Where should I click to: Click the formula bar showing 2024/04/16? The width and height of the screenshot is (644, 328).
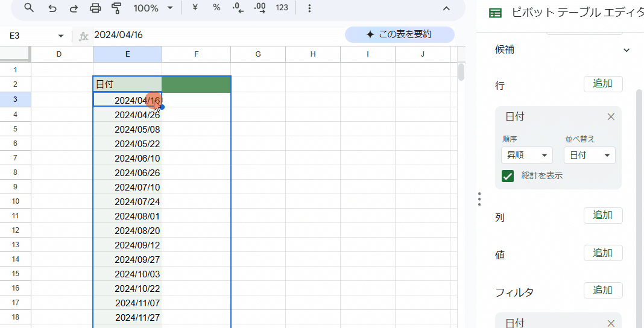(x=218, y=36)
